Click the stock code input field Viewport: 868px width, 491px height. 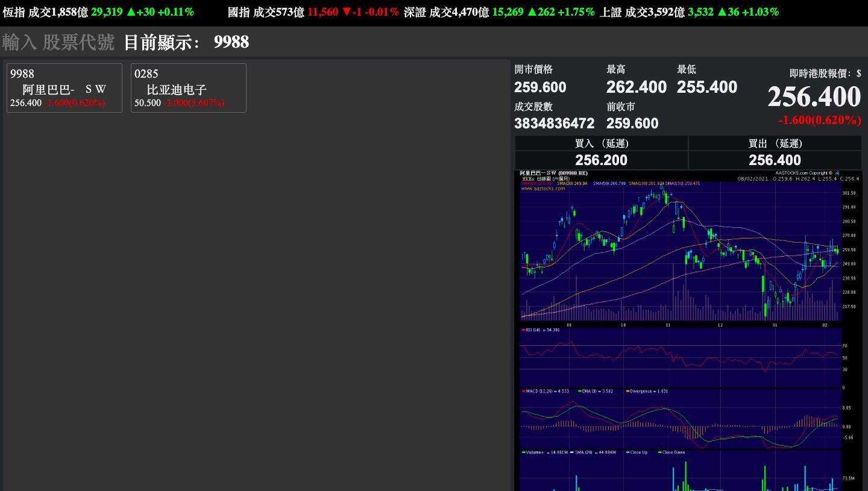pyautogui.click(x=58, y=42)
